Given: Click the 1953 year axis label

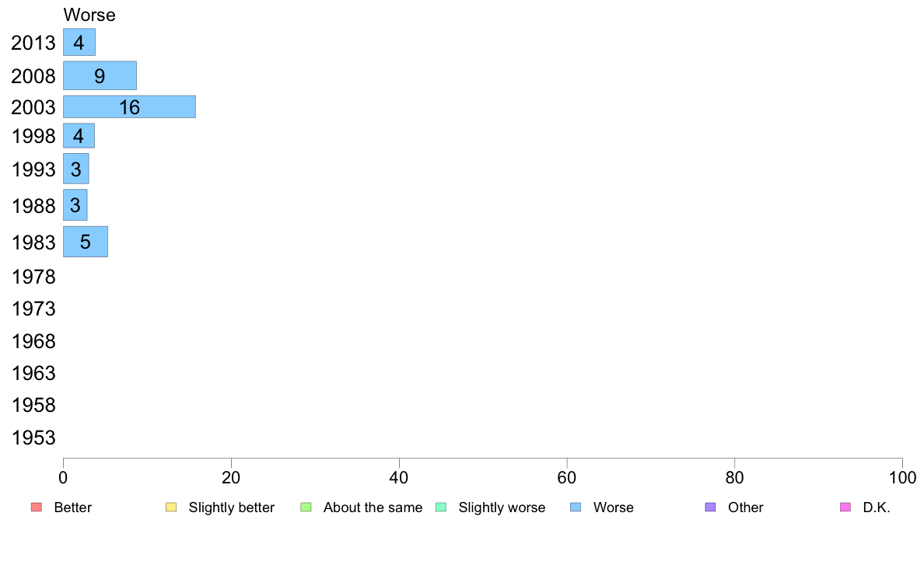Looking at the screenshot, I should (33, 438).
